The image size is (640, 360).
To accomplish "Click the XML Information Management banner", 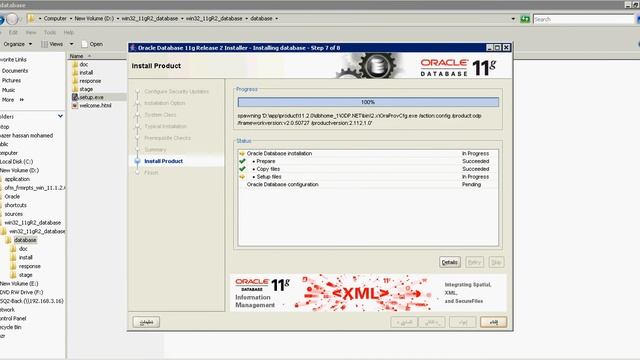I will coord(368,293).
